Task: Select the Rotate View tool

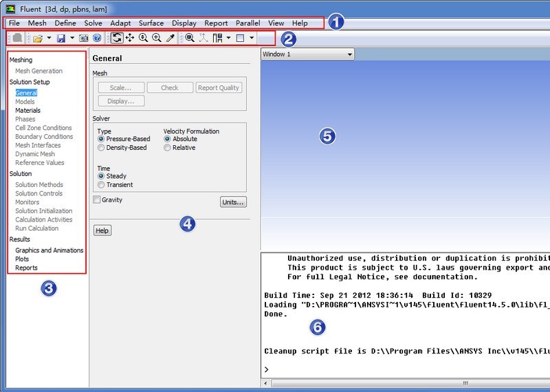Action: (x=117, y=38)
